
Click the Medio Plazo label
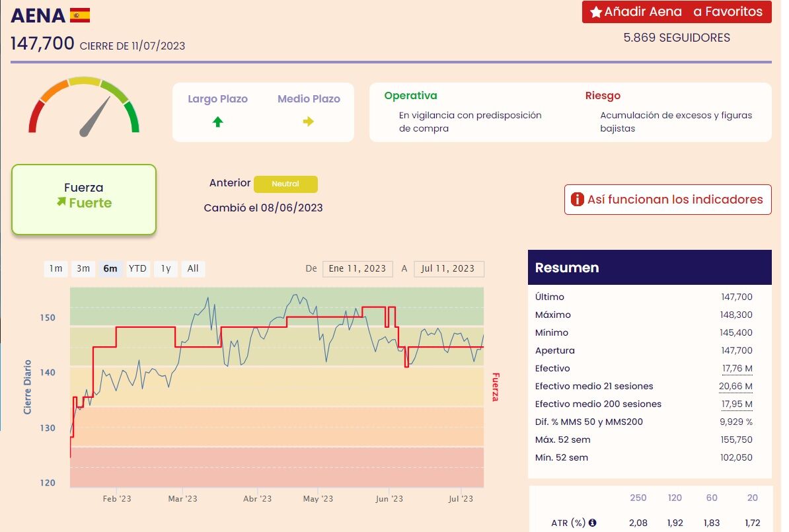coord(309,99)
